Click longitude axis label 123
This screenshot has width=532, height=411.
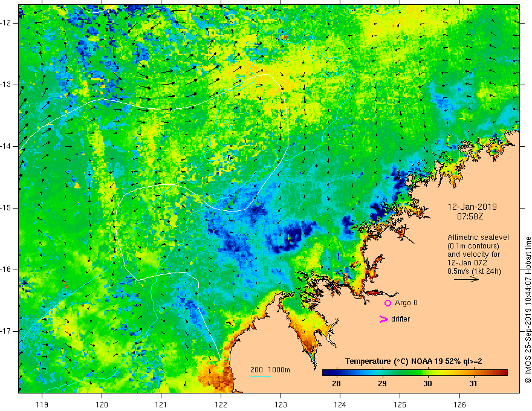coord(281,404)
